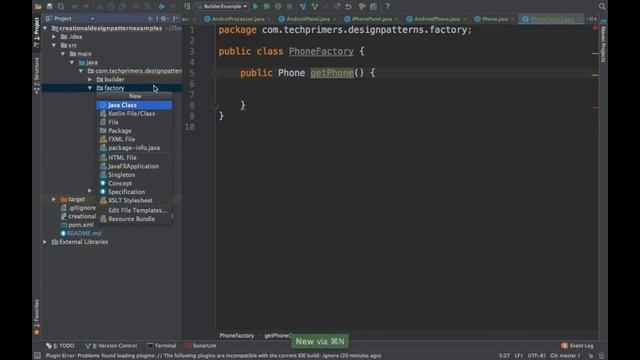
Task: Expand the .idea folder arrow
Action: (54, 37)
